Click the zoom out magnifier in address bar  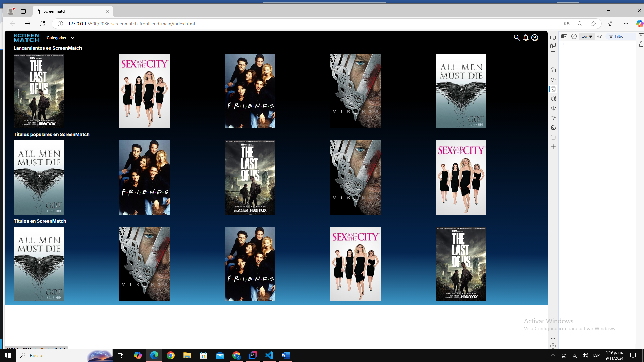(580, 24)
